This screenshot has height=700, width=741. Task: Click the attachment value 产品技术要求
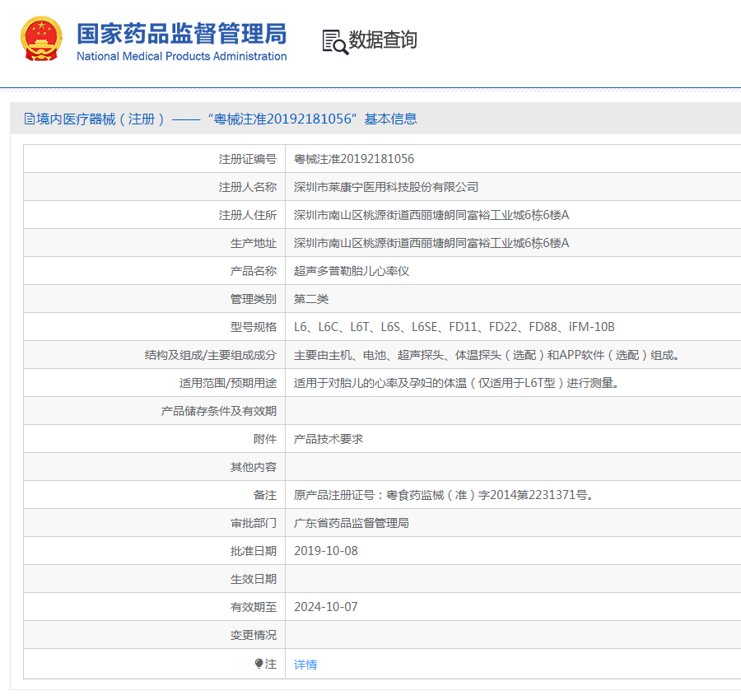coord(329,439)
